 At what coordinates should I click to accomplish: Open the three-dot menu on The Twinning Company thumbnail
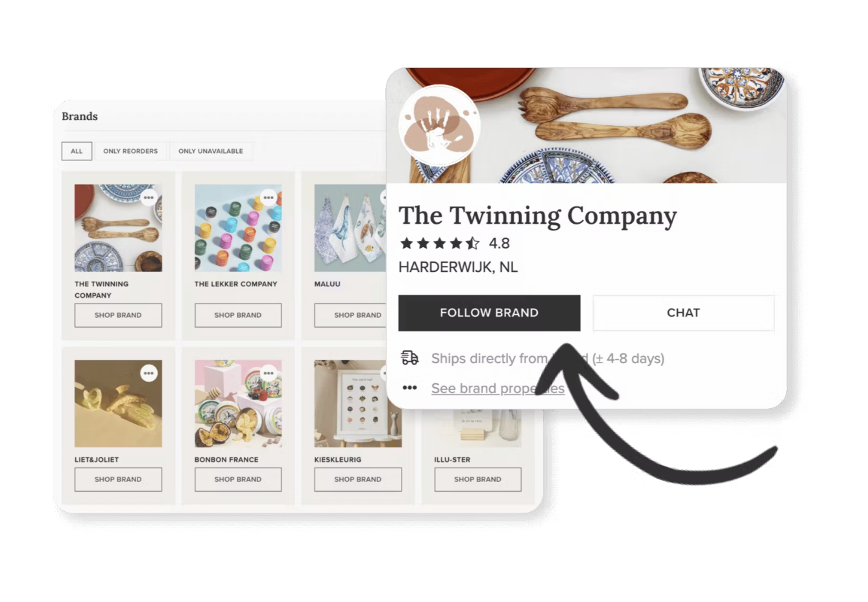(149, 197)
